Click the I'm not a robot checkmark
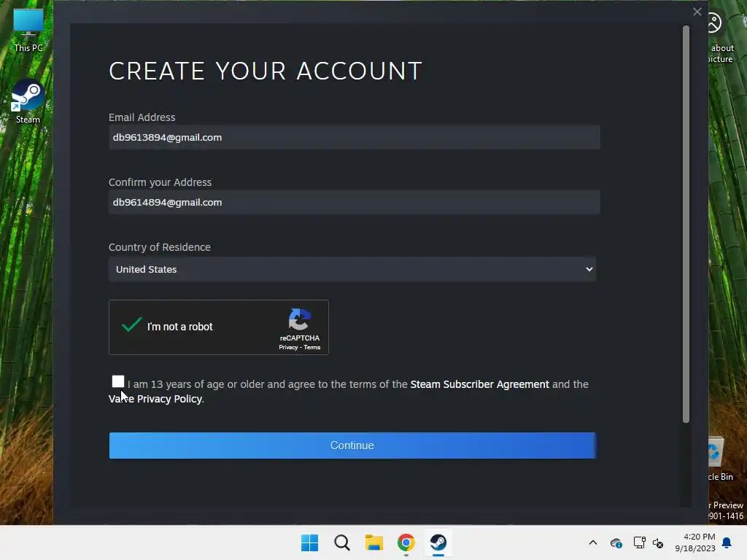The height and width of the screenshot is (560, 747). (131, 324)
